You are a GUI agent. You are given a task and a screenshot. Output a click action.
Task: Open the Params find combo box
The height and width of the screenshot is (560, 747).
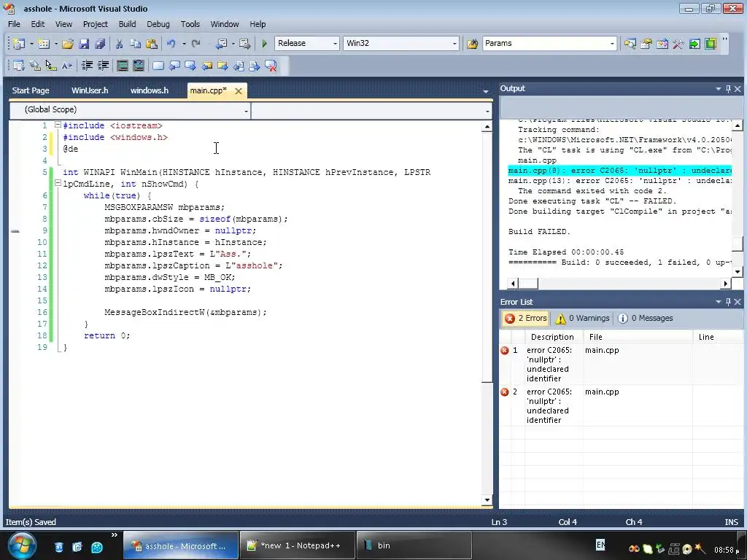click(550, 43)
